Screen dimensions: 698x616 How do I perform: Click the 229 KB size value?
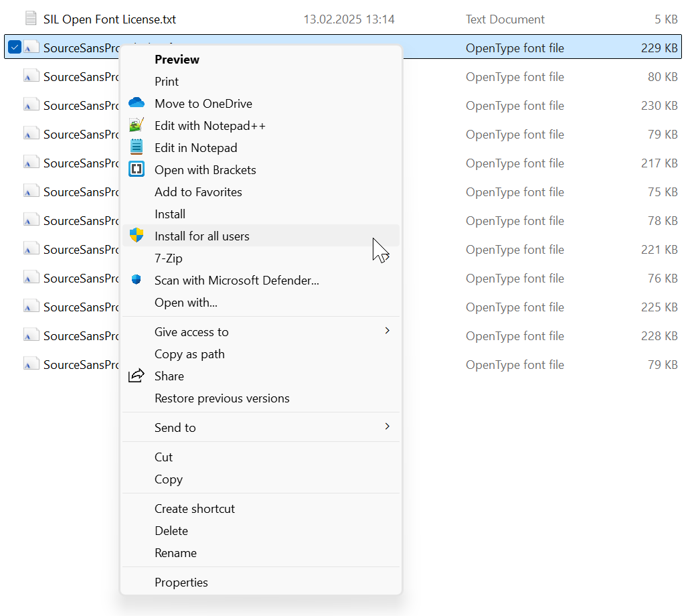click(659, 48)
